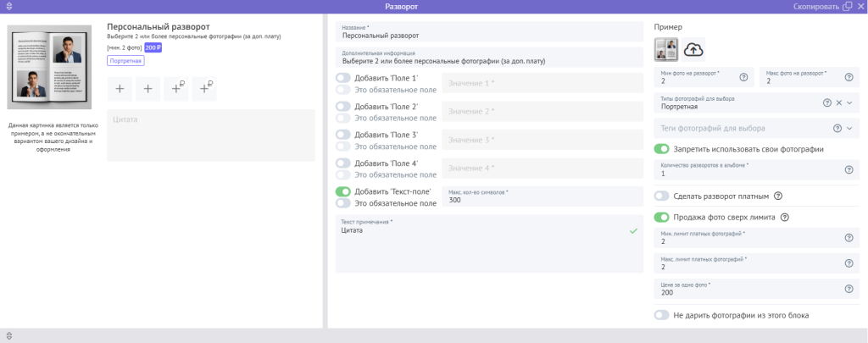Open help icon beside 'Сделать разворот платным'
Screen dimensions: 868x343
pos(778,196)
